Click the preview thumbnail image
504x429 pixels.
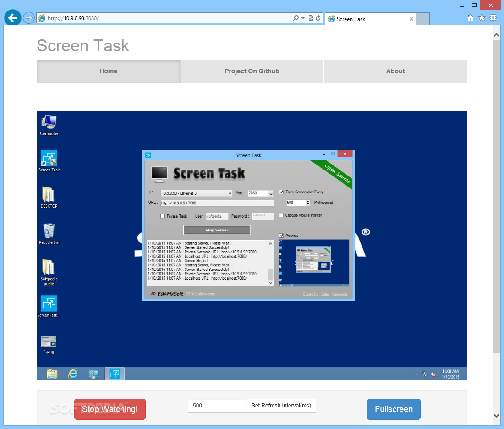coord(314,263)
